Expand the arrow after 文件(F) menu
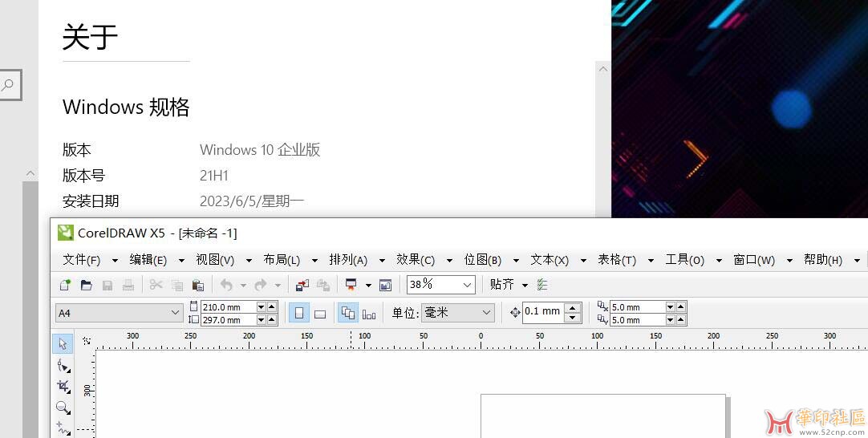The image size is (868, 438). point(115,260)
